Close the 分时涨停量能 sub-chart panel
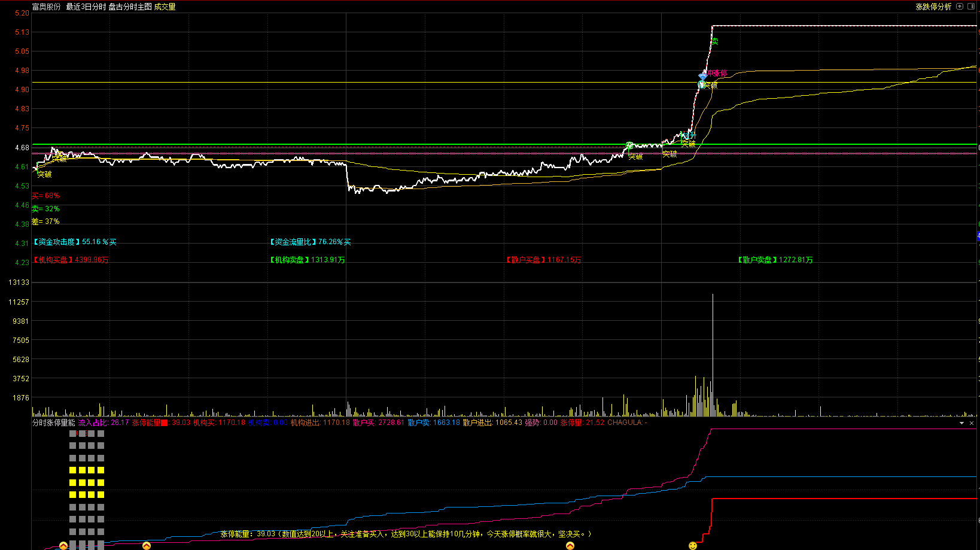Image resolution: width=980 pixels, height=550 pixels. (972, 423)
